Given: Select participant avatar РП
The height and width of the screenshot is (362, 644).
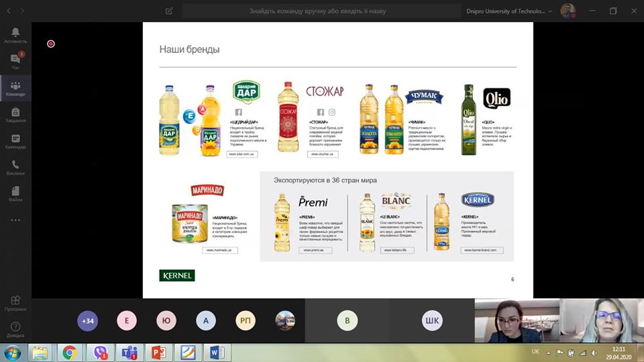Looking at the screenshot, I should 246,320.
